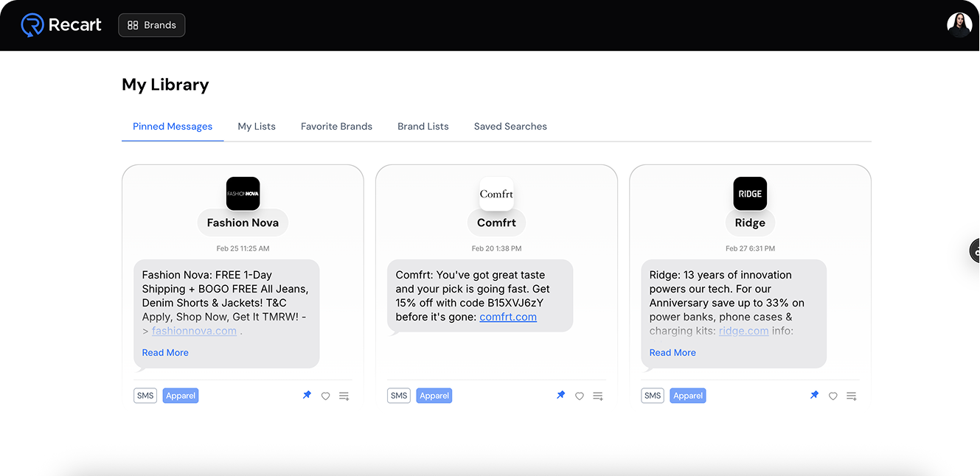Open the Saved Searches tab
Viewport: 980px width, 476px height.
tap(510, 127)
